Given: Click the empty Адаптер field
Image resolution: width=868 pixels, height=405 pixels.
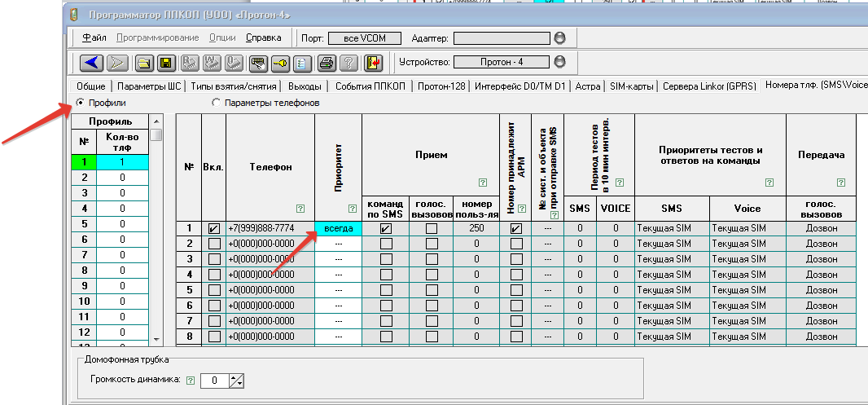Looking at the screenshot, I should (502, 38).
